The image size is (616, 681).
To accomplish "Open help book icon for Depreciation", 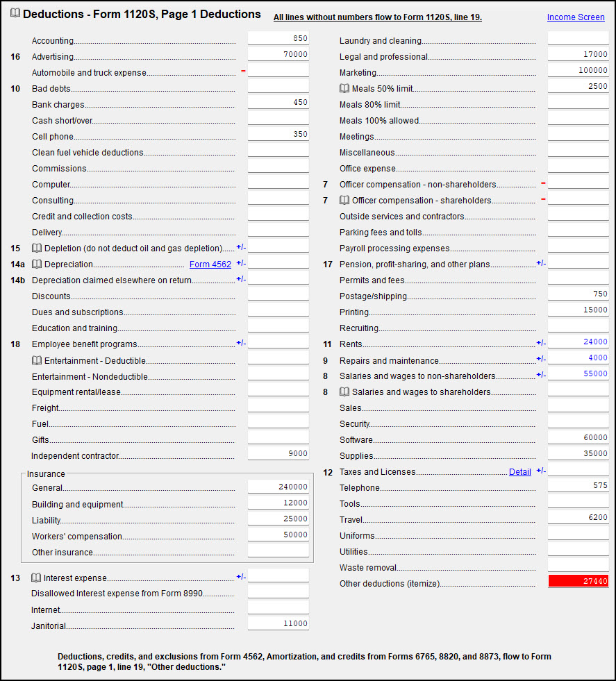I will pyautogui.click(x=37, y=264).
